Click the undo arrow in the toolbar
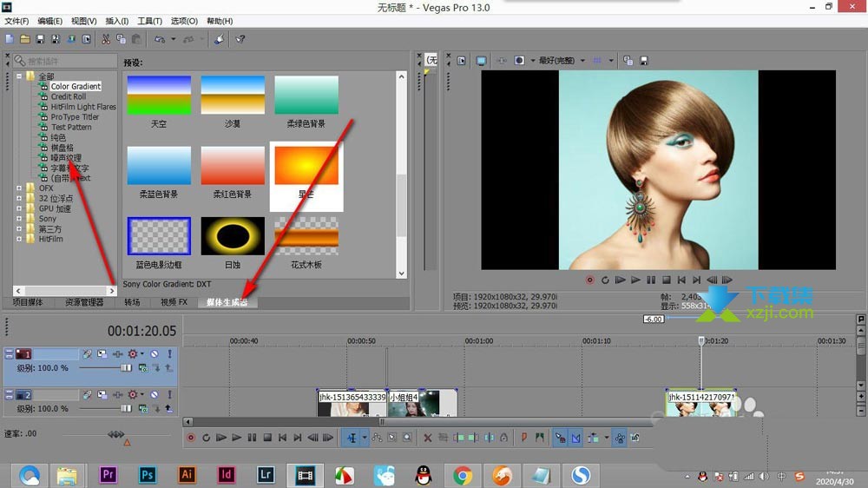The height and width of the screenshot is (488, 868). 160,39
